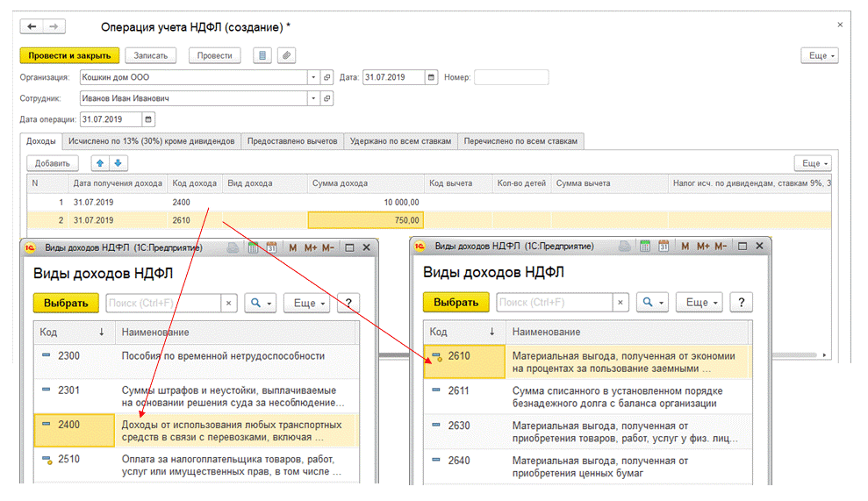Click the Номер input field
This screenshot has width=868, height=501.
(x=511, y=77)
